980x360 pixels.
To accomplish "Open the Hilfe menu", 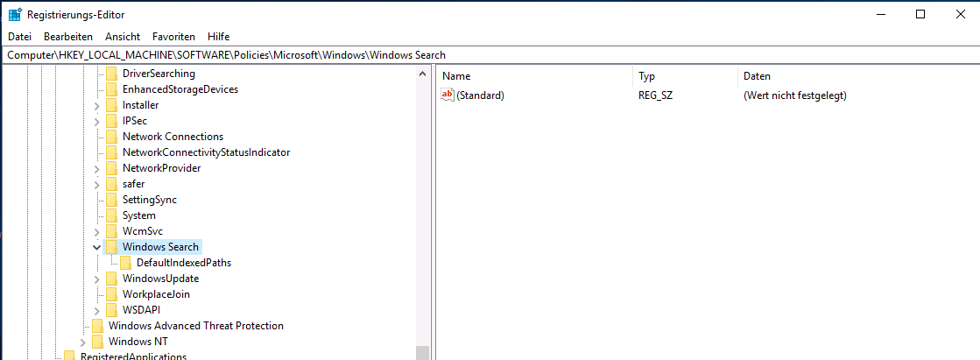I will pos(219,37).
